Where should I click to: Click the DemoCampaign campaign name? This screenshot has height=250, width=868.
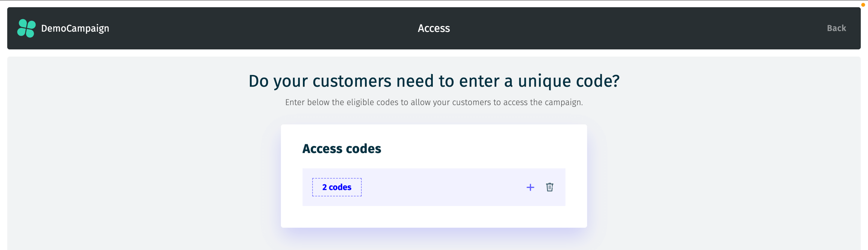75,28
